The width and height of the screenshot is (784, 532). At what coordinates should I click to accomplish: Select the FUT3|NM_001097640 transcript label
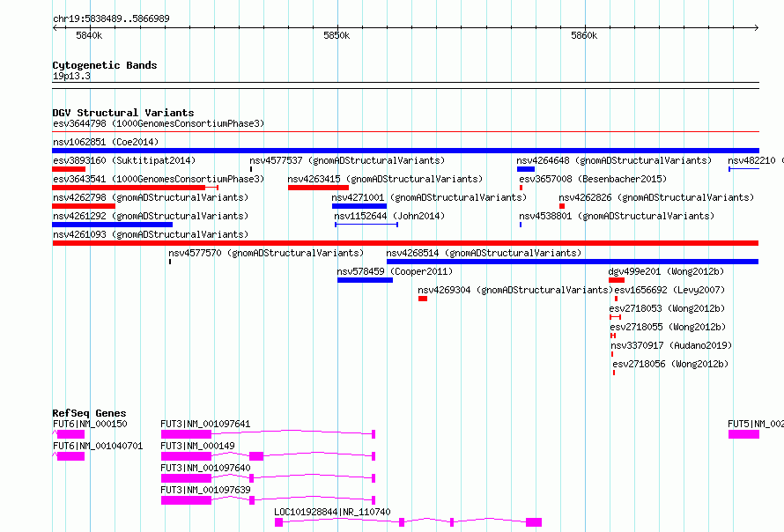pyautogui.click(x=205, y=468)
